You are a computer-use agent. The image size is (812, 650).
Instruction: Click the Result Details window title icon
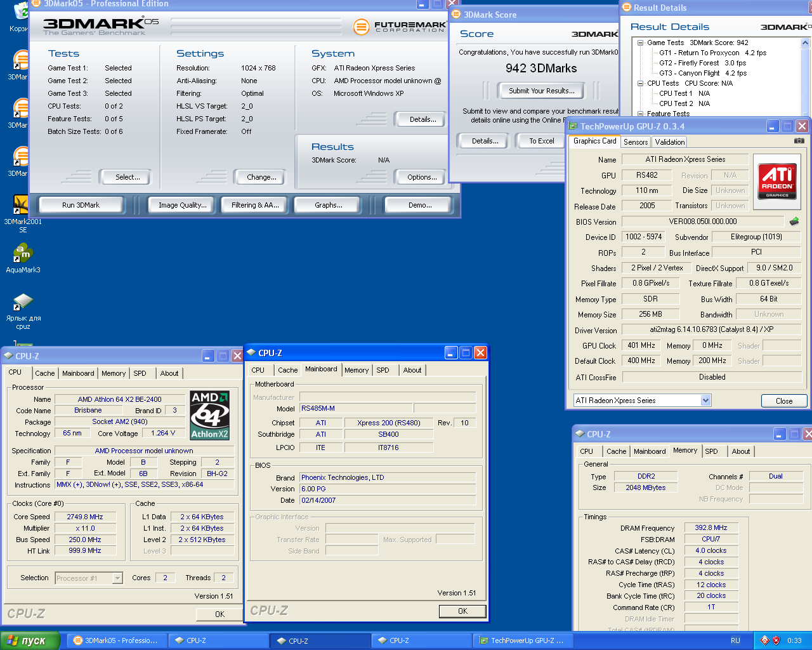[x=627, y=8]
